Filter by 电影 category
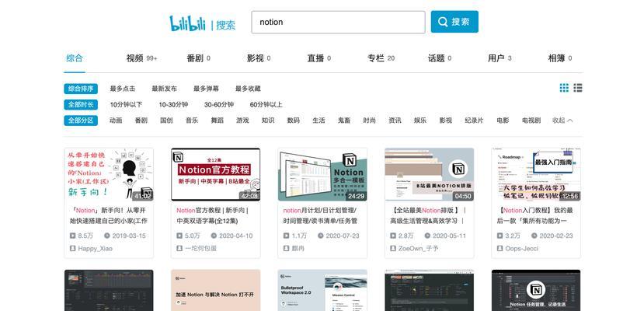The image size is (644, 311). pyautogui.click(x=503, y=121)
